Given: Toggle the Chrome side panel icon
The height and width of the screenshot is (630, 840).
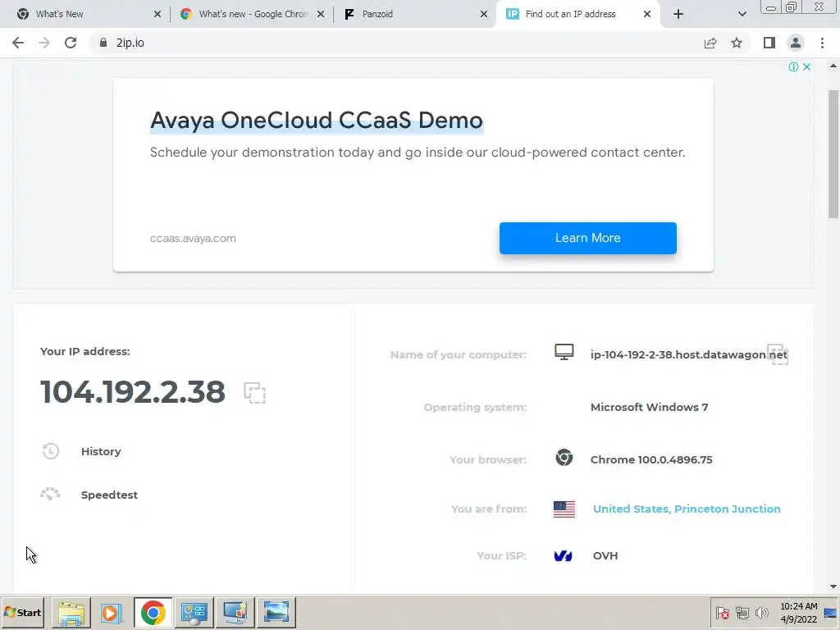Looking at the screenshot, I should coord(769,43).
